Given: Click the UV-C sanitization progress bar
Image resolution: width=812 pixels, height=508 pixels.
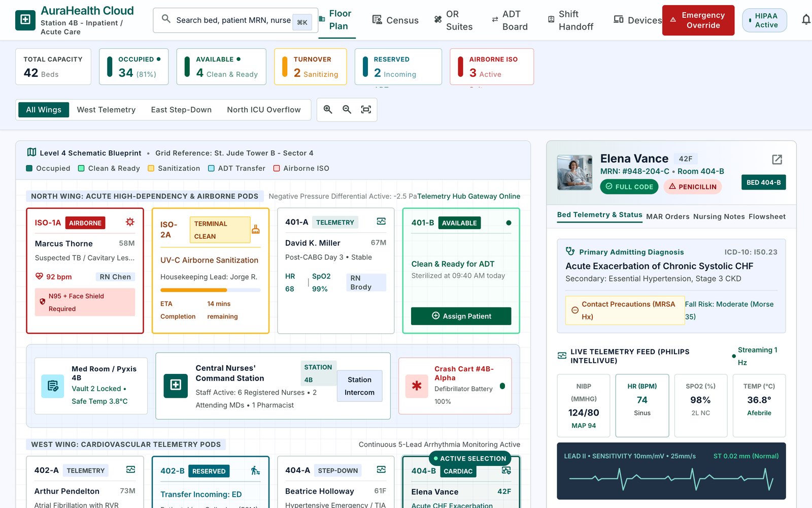Looking at the screenshot, I should point(210,290).
